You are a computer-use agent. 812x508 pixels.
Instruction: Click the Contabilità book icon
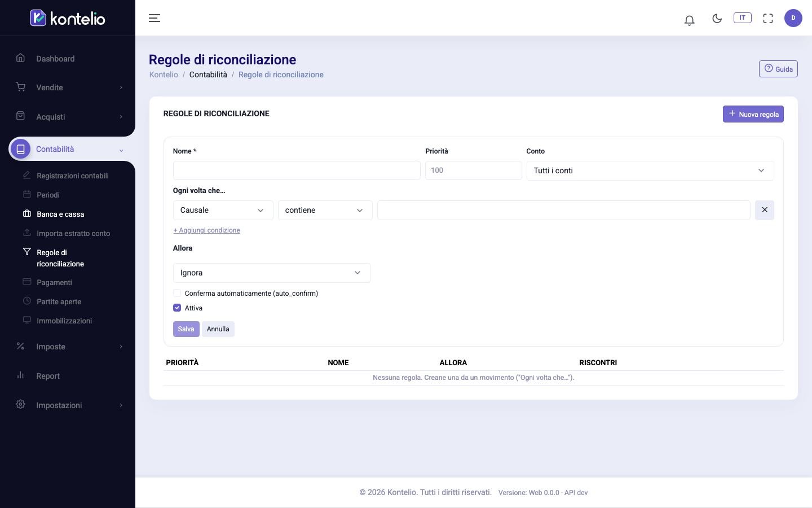point(21,149)
